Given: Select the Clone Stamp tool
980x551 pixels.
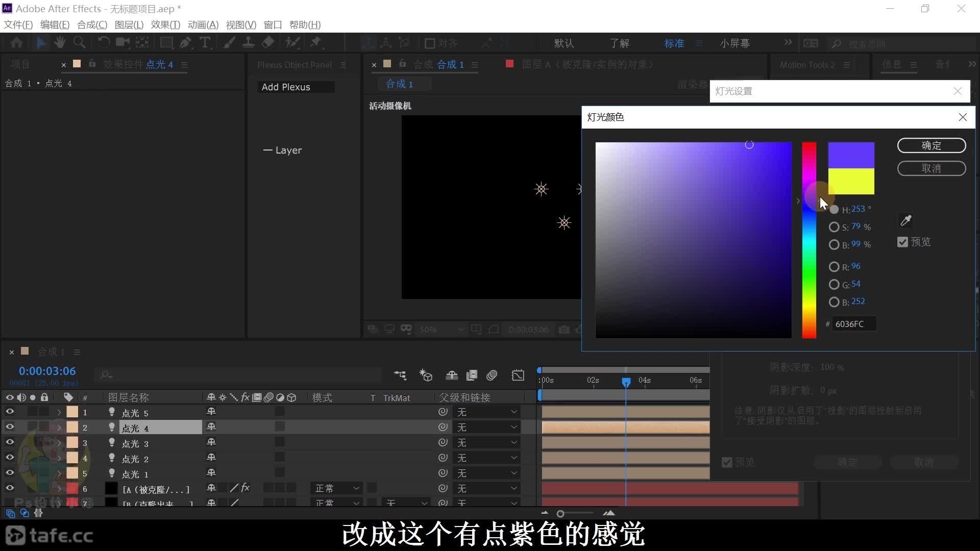Looking at the screenshot, I should (x=249, y=43).
